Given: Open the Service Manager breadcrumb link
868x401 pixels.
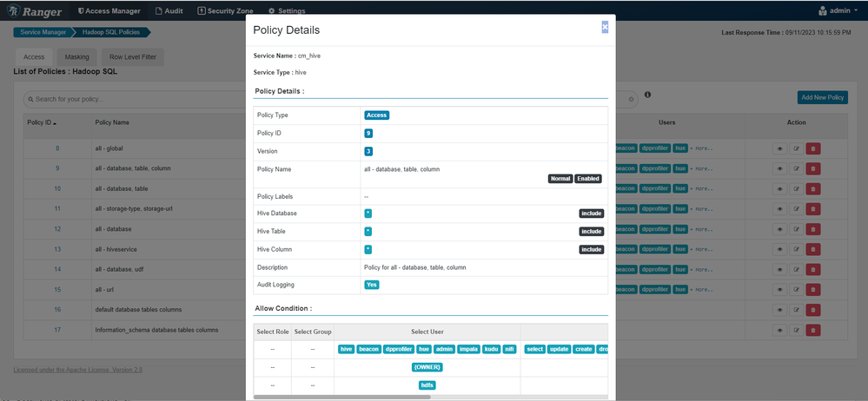Looking at the screenshot, I should 42,32.
